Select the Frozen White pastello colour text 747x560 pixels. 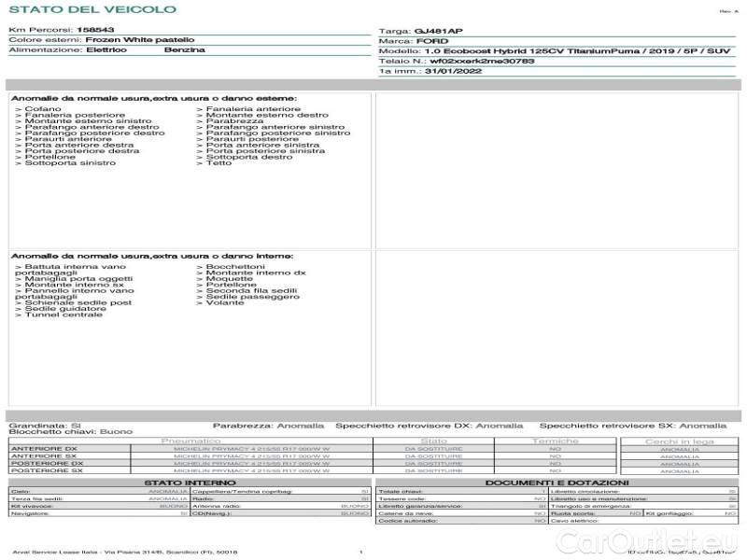140,40
